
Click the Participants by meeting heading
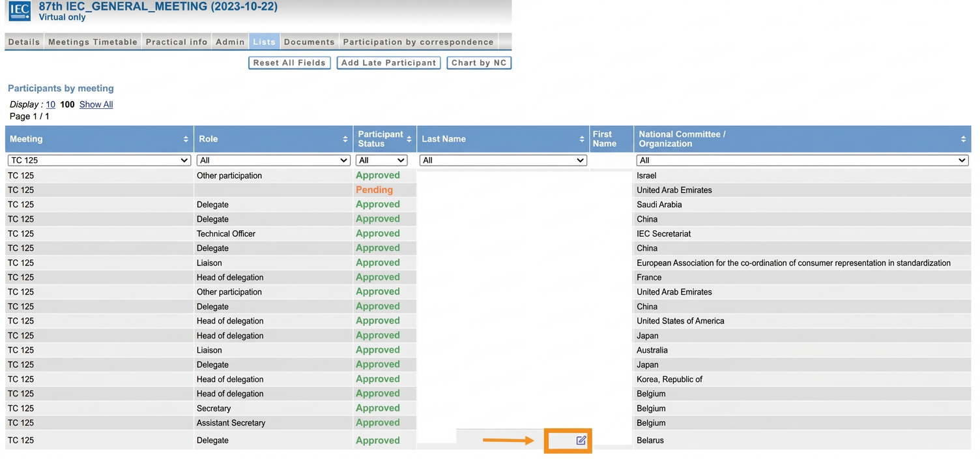point(61,88)
